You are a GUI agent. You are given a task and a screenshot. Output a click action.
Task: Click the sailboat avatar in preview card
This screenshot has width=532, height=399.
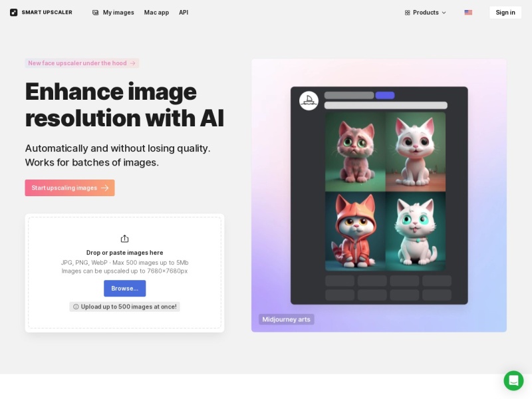(309, 100)
